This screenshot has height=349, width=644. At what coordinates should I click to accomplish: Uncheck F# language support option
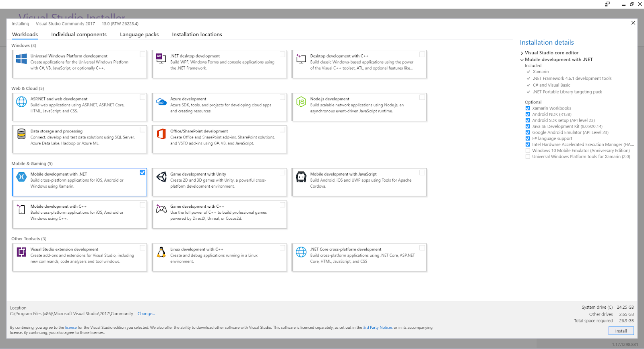click(x=528, y=138)
